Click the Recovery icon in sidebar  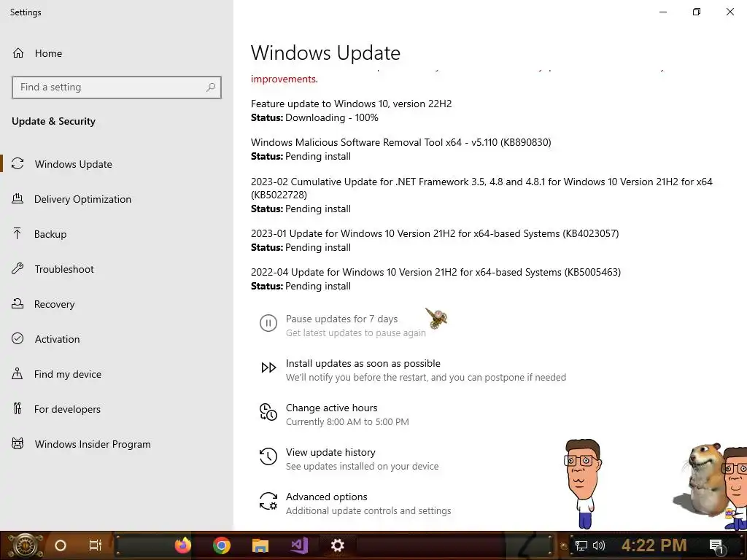[x=18, y=303]
